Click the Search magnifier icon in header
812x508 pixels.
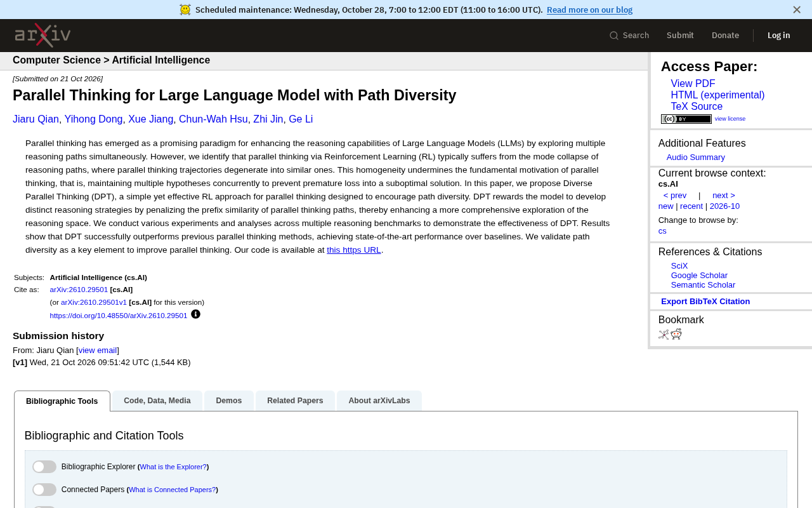point(614,36)
